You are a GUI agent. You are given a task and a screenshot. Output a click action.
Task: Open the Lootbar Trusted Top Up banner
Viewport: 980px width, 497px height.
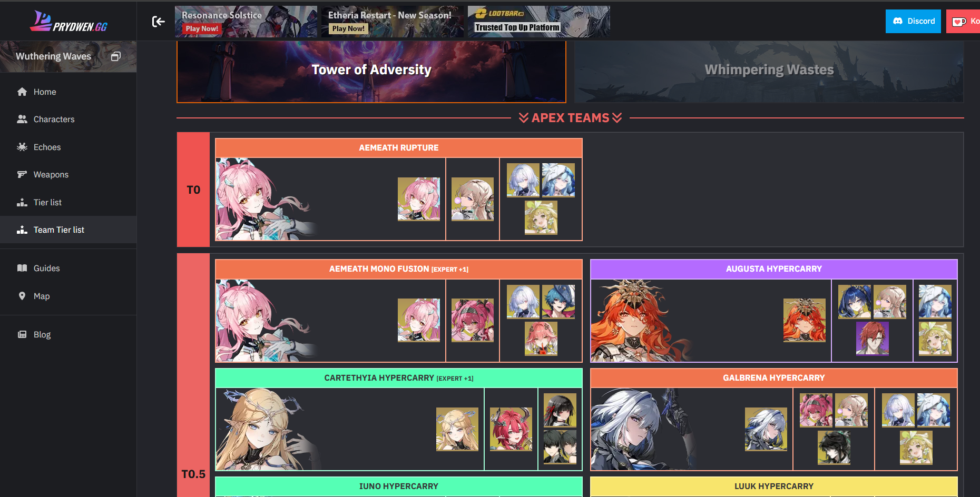[539, 22]
